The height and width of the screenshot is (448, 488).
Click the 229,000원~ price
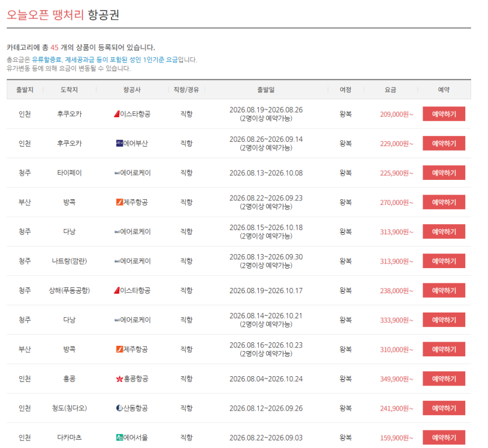tap(396, 144)
